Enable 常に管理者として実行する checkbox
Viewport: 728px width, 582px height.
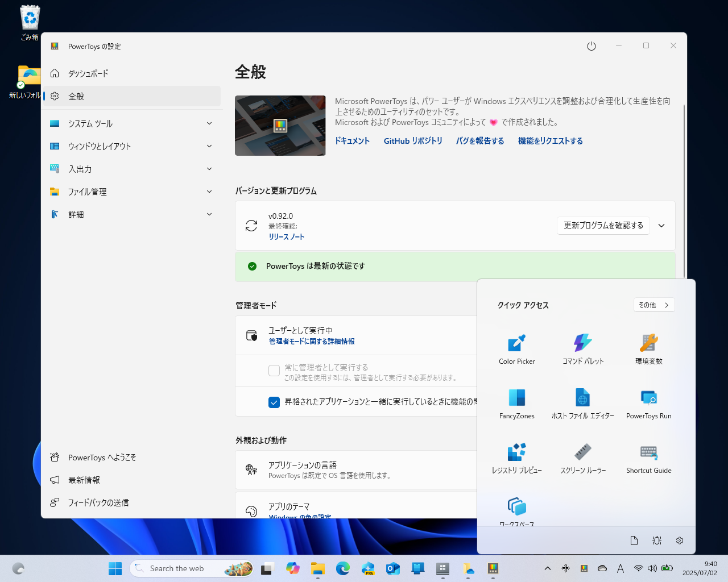(x=274, y=371)
